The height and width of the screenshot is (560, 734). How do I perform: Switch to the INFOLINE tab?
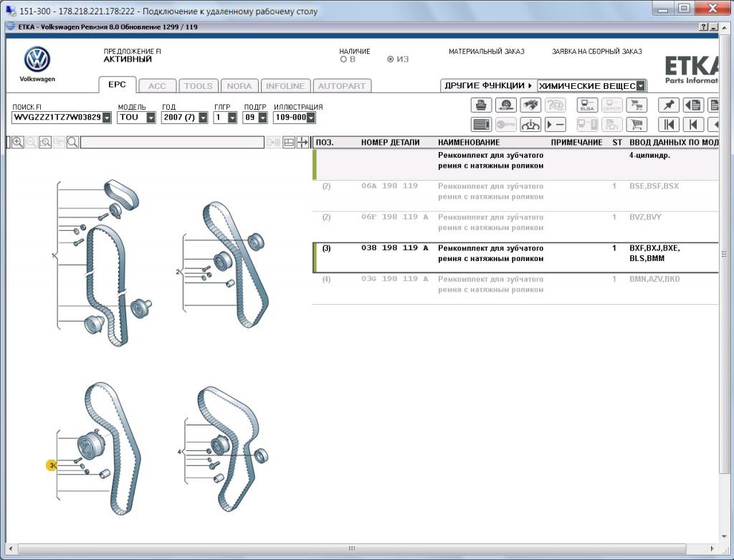click(x=285, y=86)
